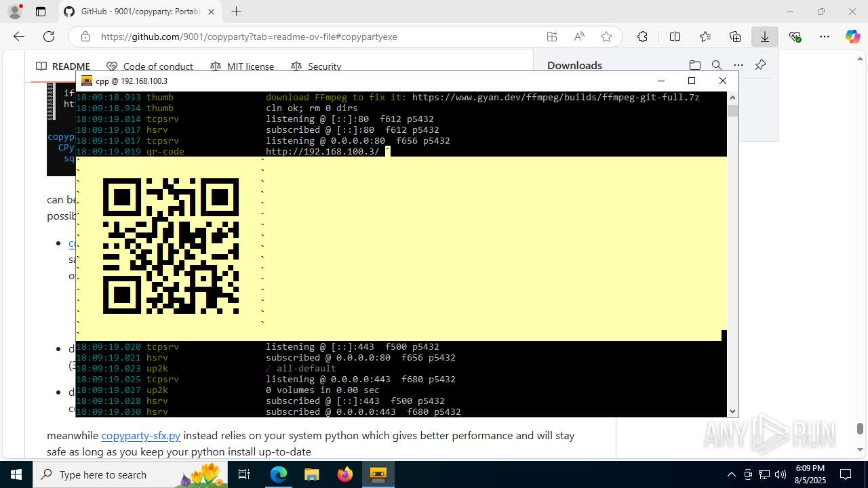Image resolution: width=868 pixels, height=488 pixels.
Task: Open more options in Downloads panel
Action: (x=738, y=65)
